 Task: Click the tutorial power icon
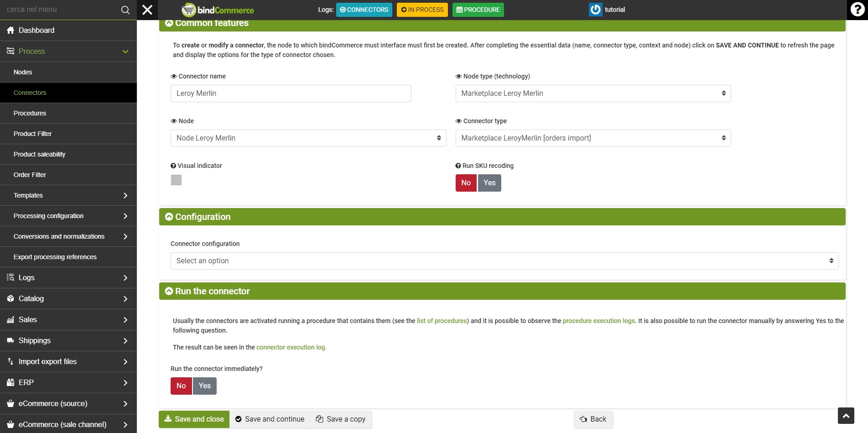[595, 10]
